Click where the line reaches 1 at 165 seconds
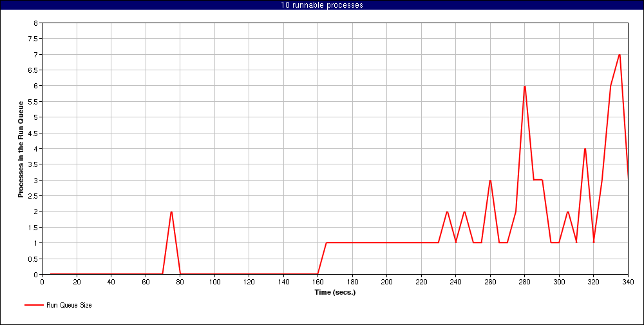This screenshot has height=325, width=644. point(327,242)
